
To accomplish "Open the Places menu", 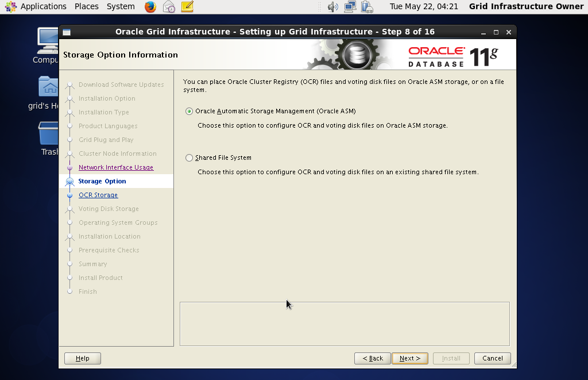I will pos(86,7).
